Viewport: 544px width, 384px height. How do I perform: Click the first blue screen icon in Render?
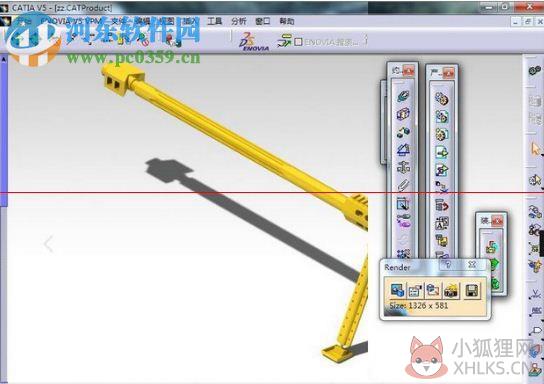click(x=397, y=290)
